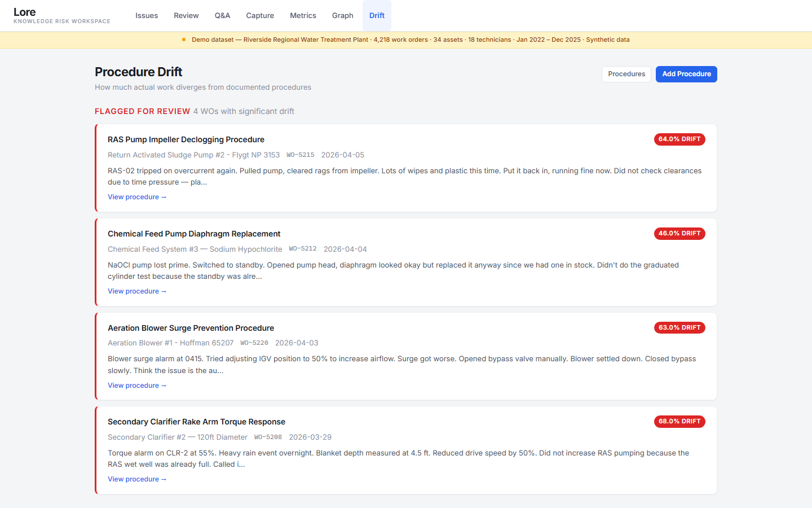Open the Capture page
The height and width of the screenshot is (508, 812).
(x=260, y=15)
